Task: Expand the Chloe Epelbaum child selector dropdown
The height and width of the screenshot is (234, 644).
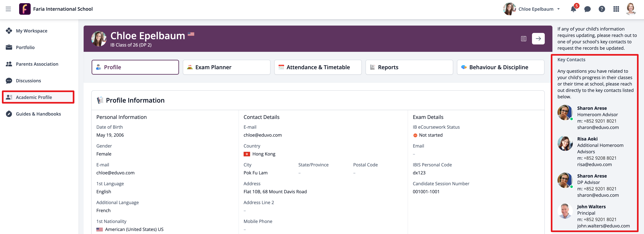Action: click(558, 9)
